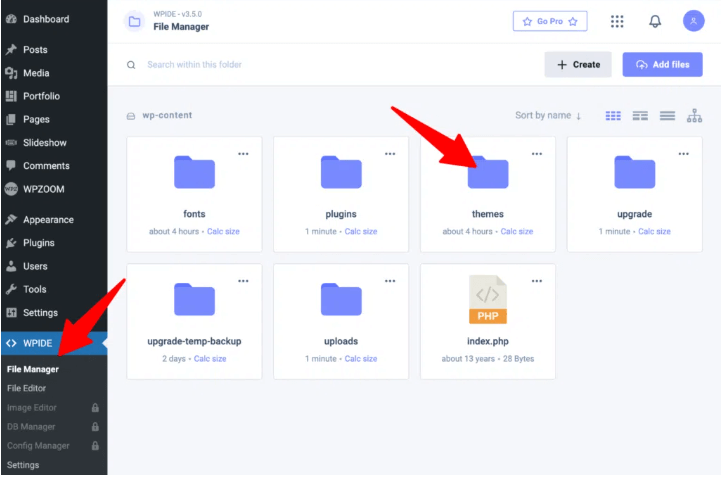Calculate size of themes folder
This screenshot has height=478, width=723.
coord(517,231)
